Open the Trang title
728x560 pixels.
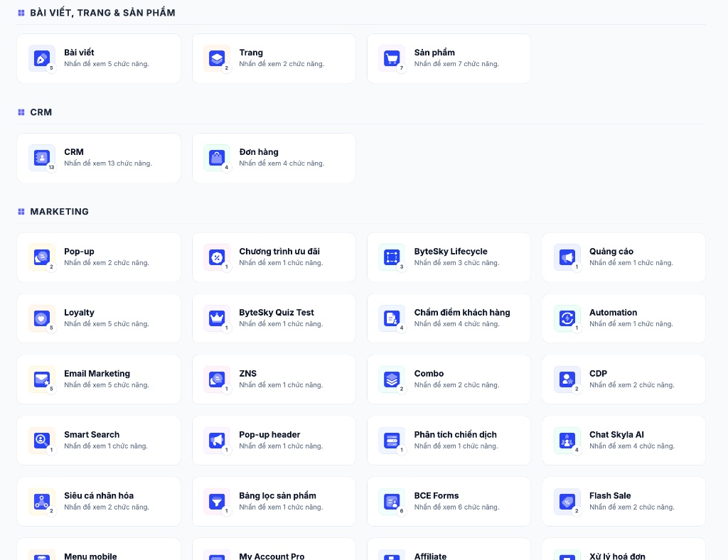pyautogui.click(x=251, y=53)
